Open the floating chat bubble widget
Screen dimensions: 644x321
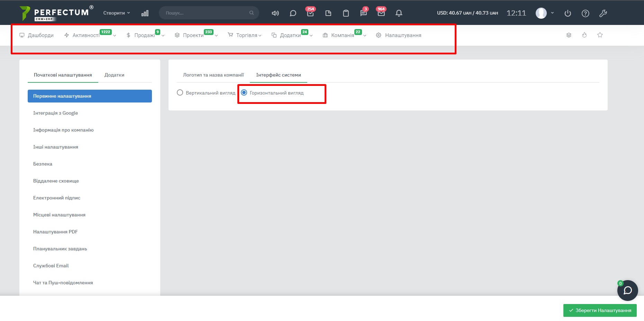tap(627, 290)
